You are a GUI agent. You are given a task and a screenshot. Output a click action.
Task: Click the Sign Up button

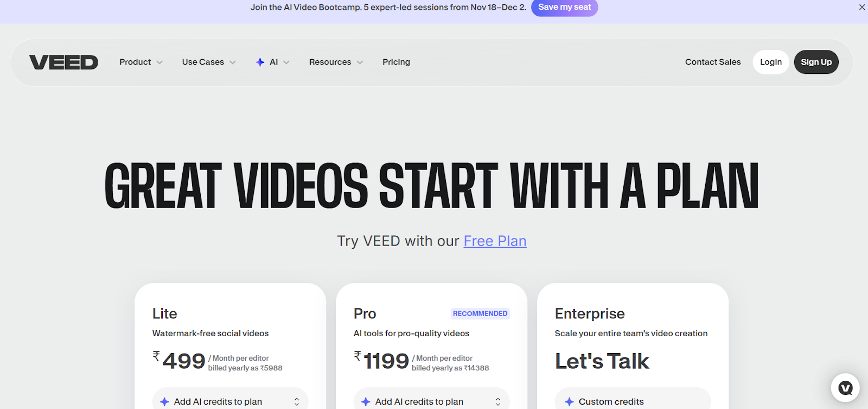[x=816, y=62]
